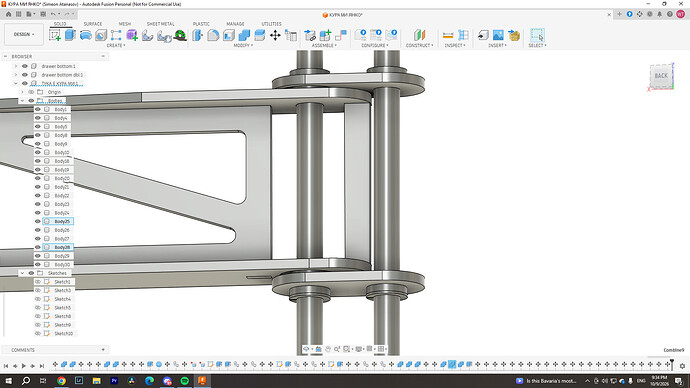Screen dimensions: 690x388
Task: Click the Construct offset plane icon
Action: pyautogui.click(x=419, y=35)
